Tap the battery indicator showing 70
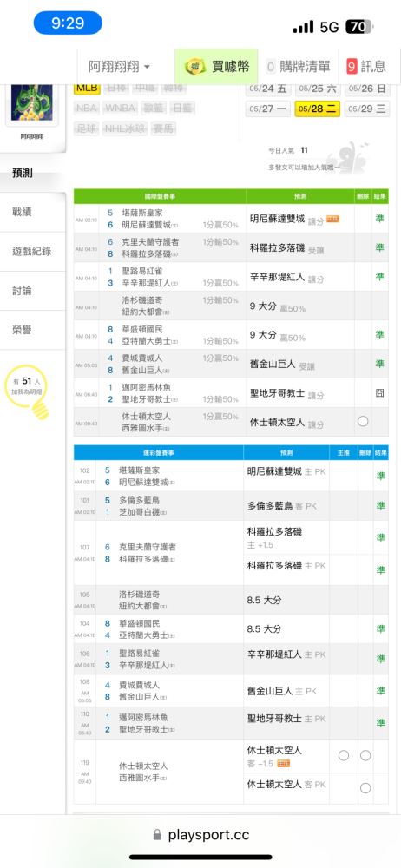This screenshot has width=401, height=868. pyautogui.click(x=360, y=26)
